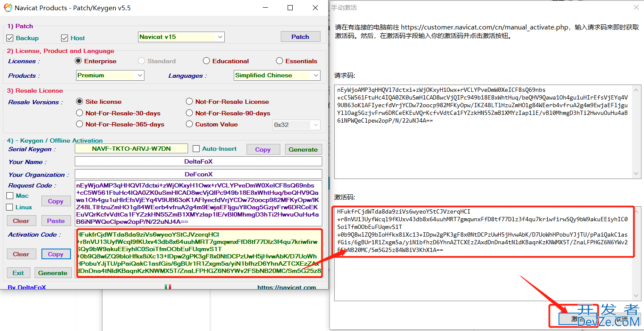Paste into the request code field
The width and height of the screenshot is (644, 331).
pyautogui.click(x=56, y=221)
